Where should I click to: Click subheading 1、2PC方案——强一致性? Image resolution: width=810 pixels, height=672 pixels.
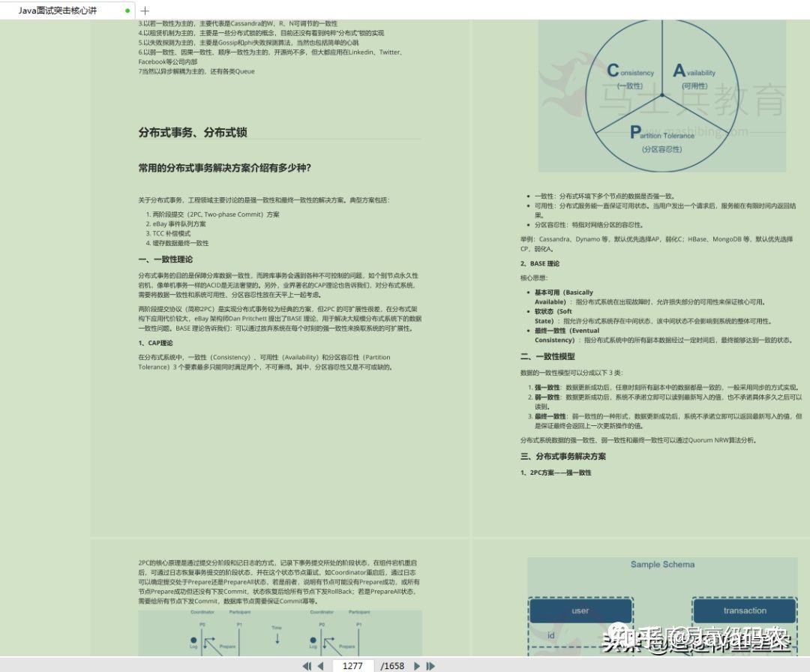[556, 472]
